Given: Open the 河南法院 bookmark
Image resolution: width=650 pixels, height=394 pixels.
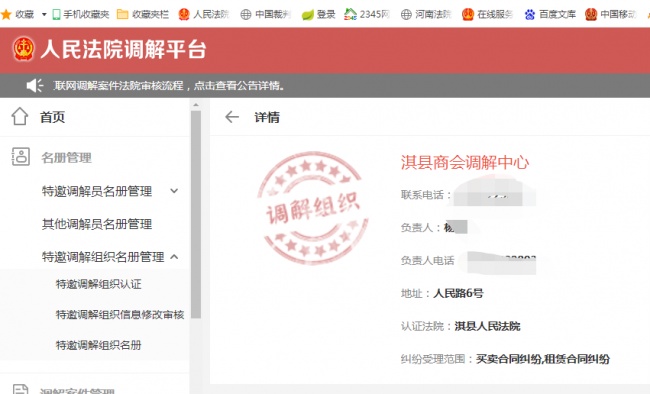Looking at the screenshot, I should coord(426,15).
